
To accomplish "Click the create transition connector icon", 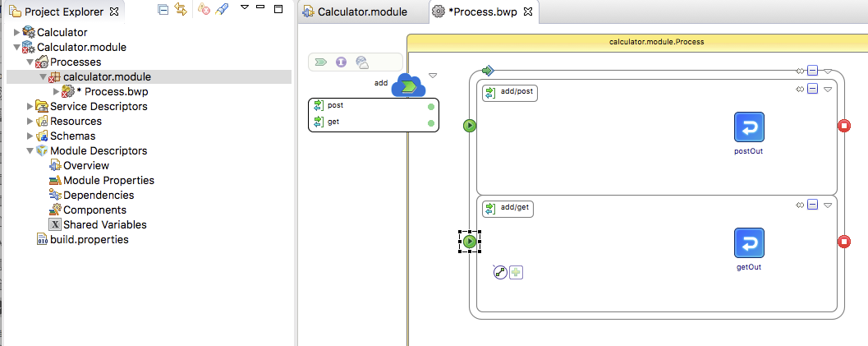I will tap(499, 272).
